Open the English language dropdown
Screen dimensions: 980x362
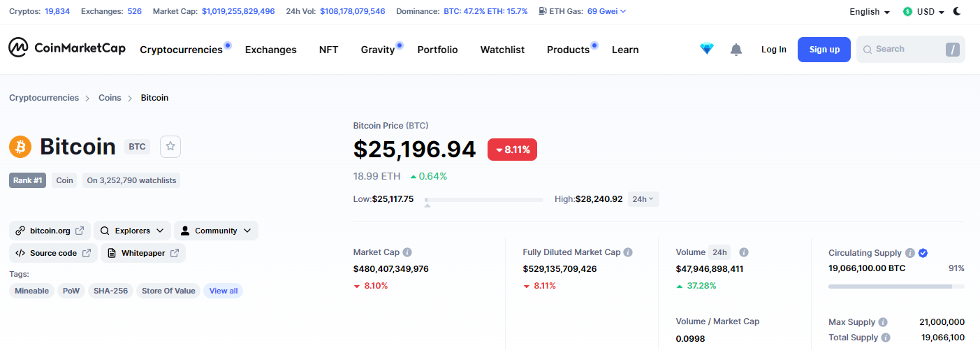point(870,12)
